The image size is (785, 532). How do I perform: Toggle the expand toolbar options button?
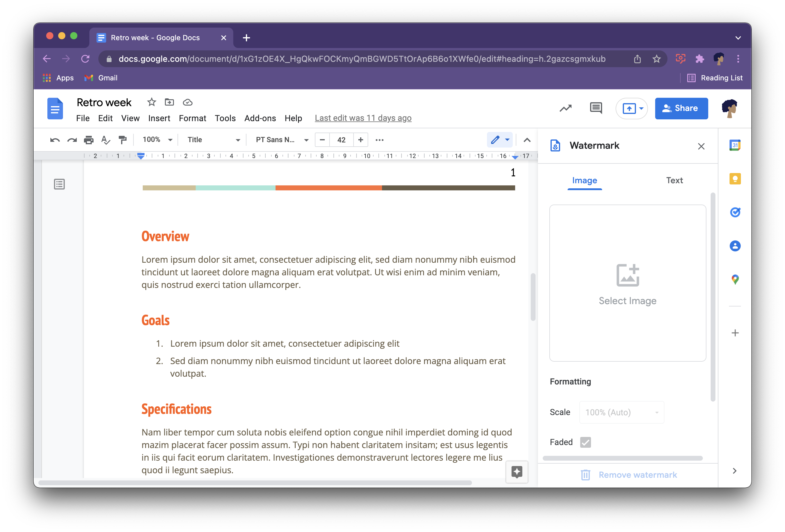pos(527,139)
